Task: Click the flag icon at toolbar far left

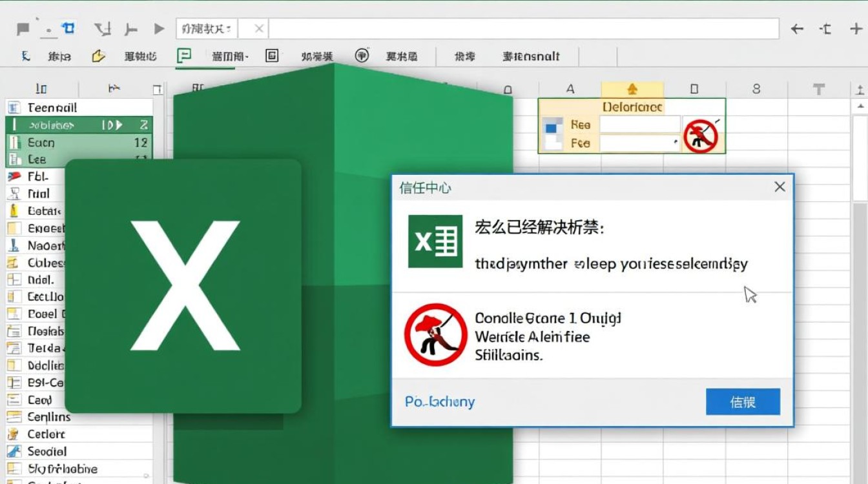Action: [x=23, y=29]
